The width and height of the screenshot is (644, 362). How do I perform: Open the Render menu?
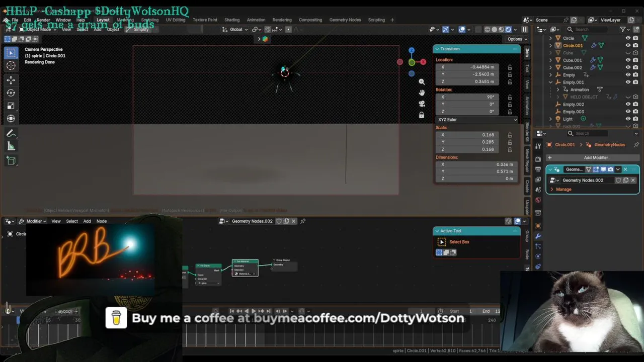(43, 20)
